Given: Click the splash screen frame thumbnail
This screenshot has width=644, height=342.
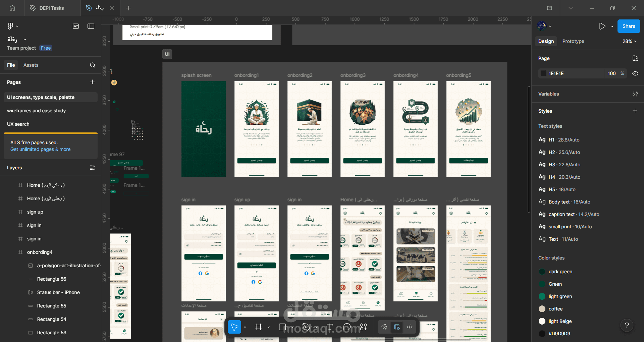Looking at the screenshot, I should (204, 129).
